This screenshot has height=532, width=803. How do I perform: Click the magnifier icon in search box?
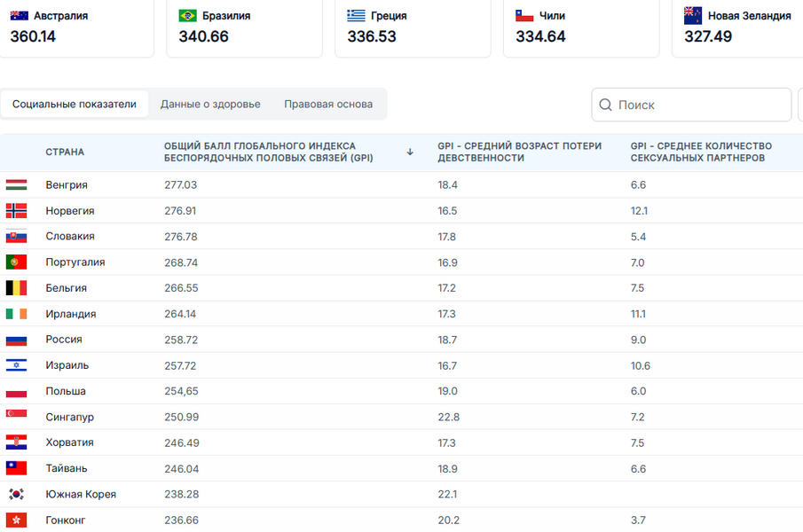pyautogui.click(x=606, y=105)
